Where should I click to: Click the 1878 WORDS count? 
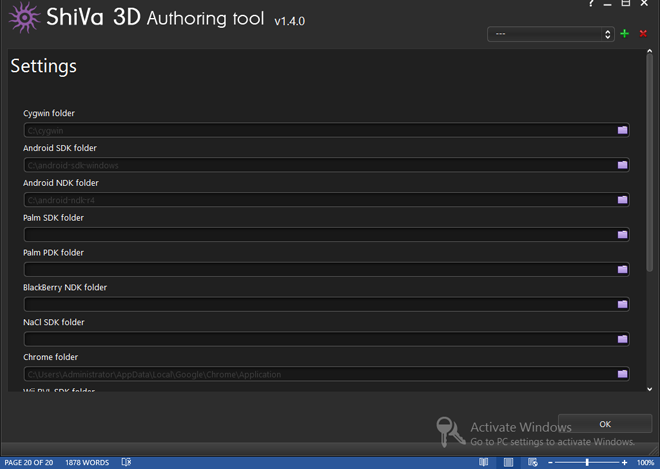[87, 463]
